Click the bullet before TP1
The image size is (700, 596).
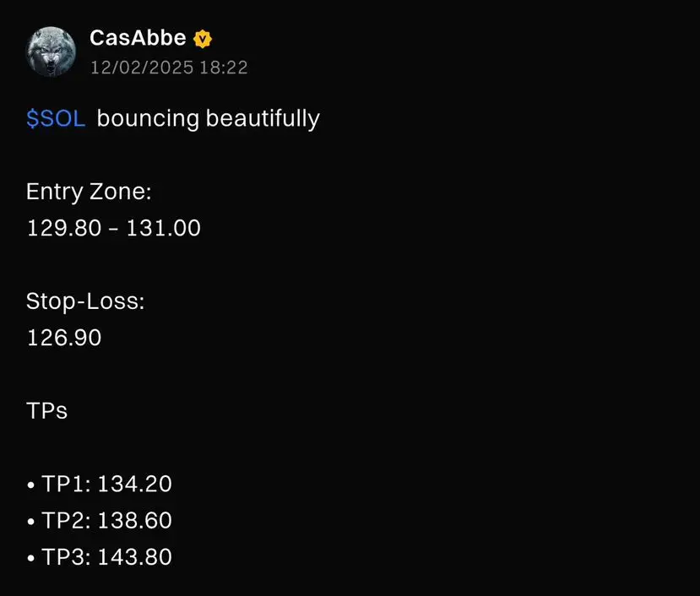point(30,485)
